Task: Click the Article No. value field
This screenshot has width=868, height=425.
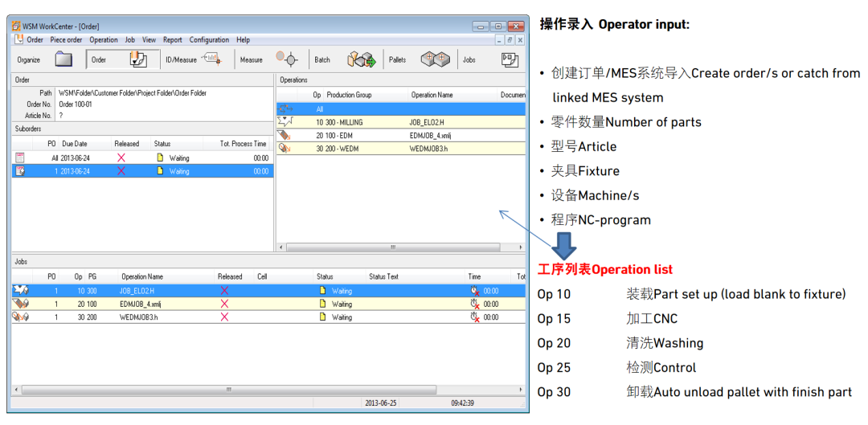Action: [61, 115]
